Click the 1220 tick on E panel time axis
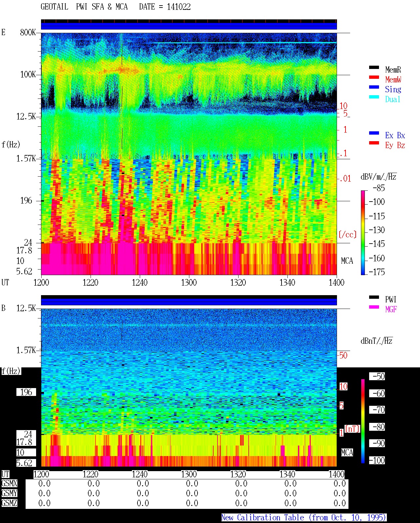 click(90, 283)
